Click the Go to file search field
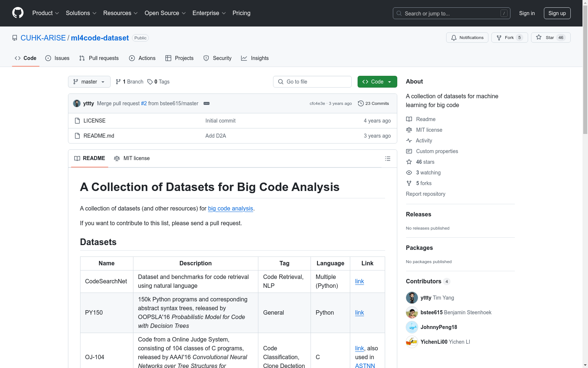Screen dimensions: 588x368 [x=312, y=81]
